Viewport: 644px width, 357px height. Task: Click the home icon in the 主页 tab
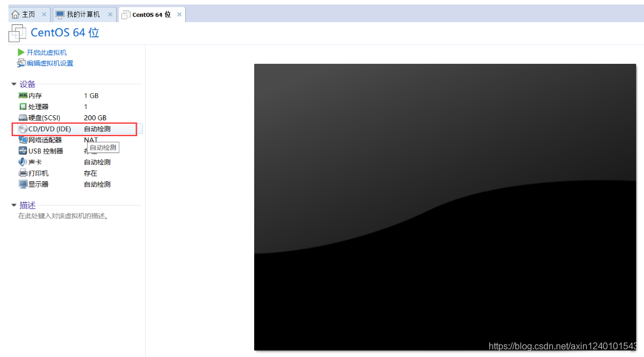[x=16, y=14]
